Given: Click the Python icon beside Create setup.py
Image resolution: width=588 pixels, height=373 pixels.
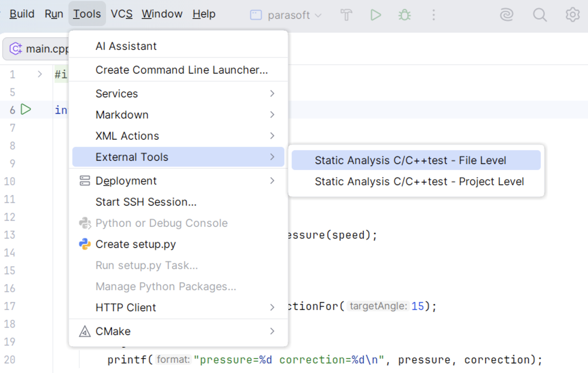Looking at the screenshot, I should pyautogui.click(x=85, y=244).
